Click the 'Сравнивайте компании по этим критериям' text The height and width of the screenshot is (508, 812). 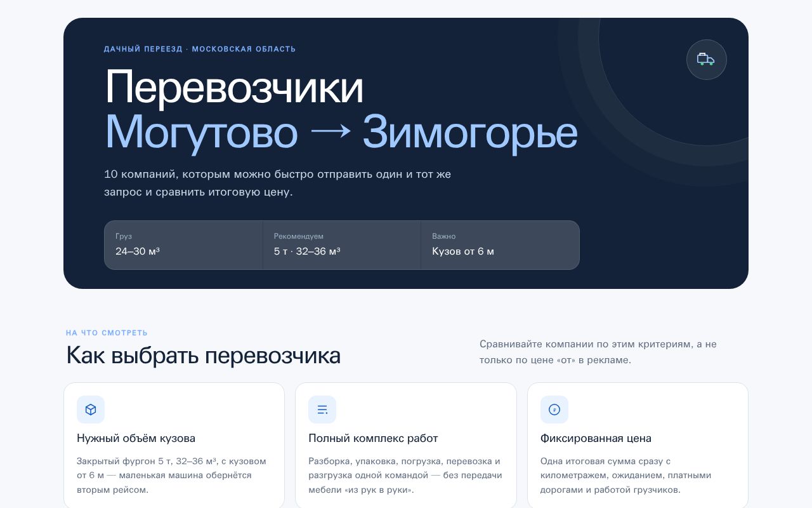pyautogui.click(x=598, y=352)
